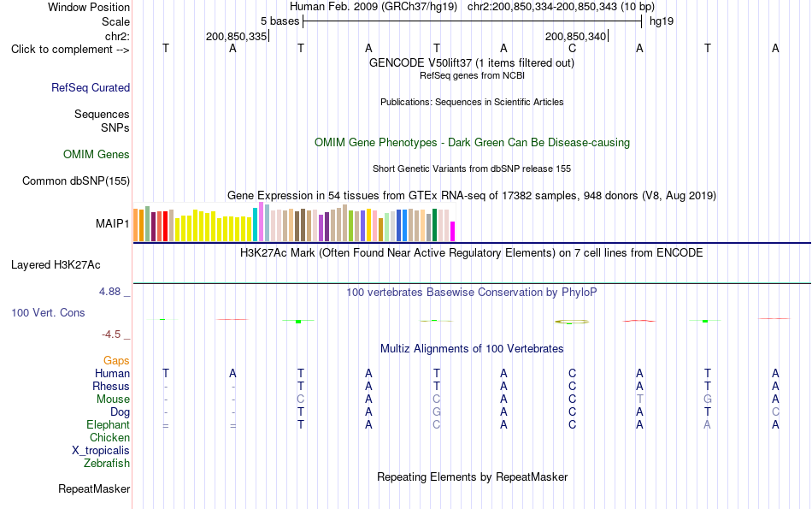The image size is (812, 509).
Task: Click the 'RefSeq genes from NCBI' title
Action: pyautogui.click(x=473, y=75)
